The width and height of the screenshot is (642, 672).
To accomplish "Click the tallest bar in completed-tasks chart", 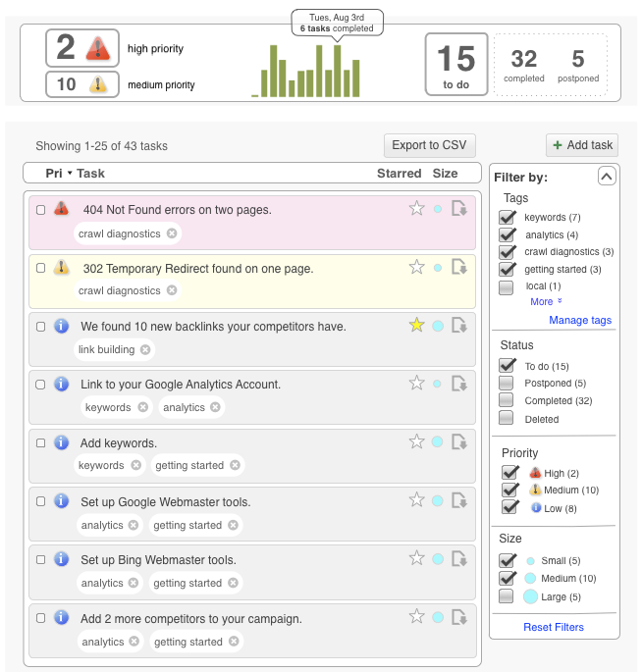I will point(337,71).
